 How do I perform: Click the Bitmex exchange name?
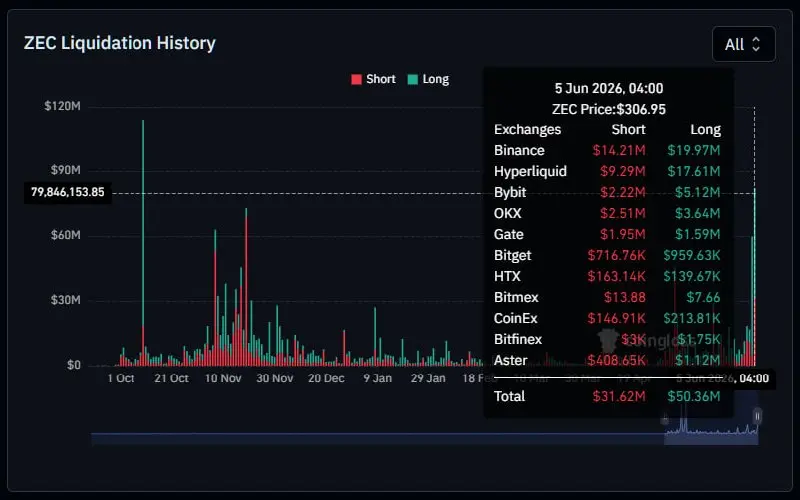pos(516,297)
